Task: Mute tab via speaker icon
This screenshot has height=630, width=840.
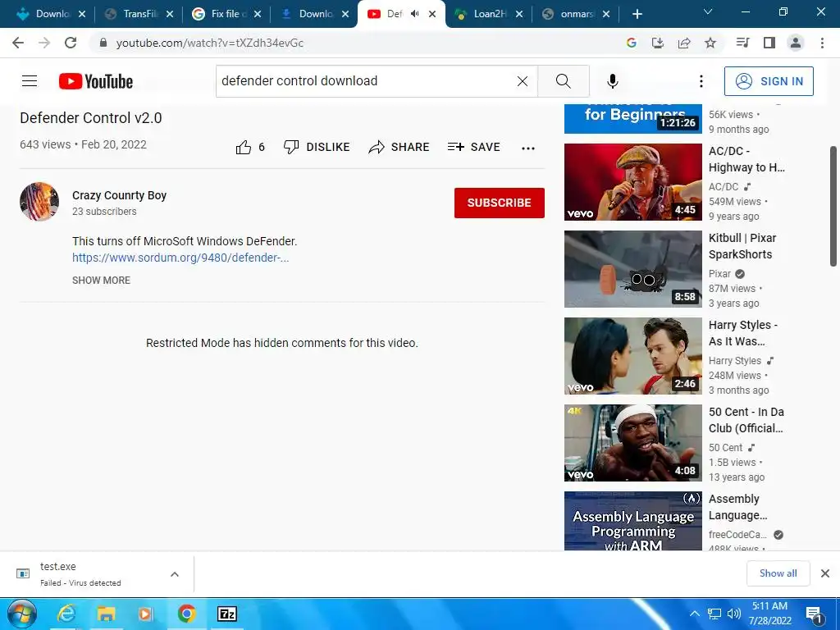Action: tap(414, 14)
